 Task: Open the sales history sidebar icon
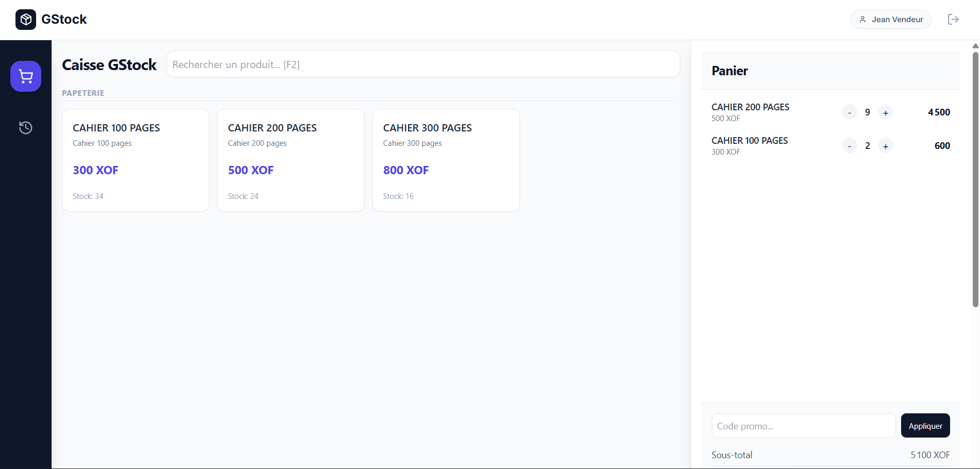tap(26, 127)
